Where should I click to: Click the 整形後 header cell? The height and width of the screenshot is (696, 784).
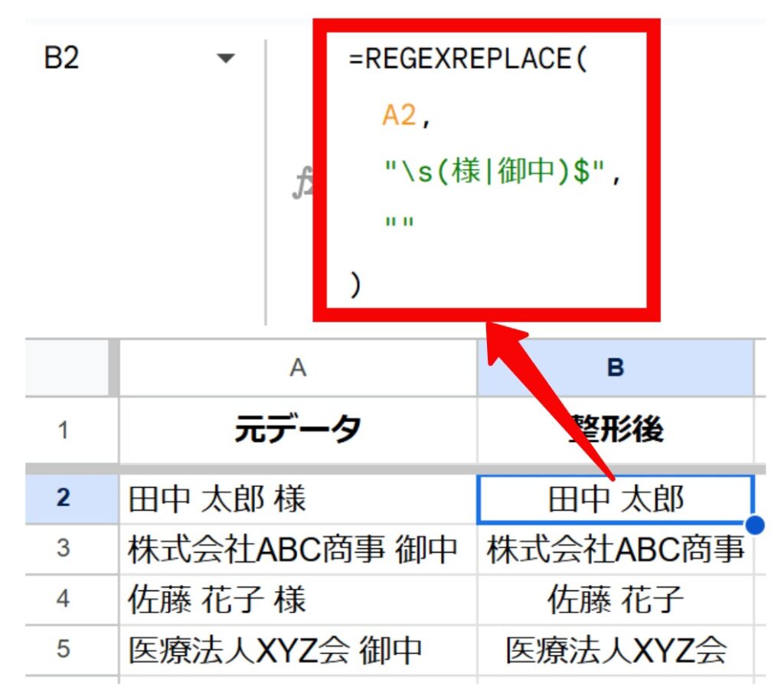point(616,430)
